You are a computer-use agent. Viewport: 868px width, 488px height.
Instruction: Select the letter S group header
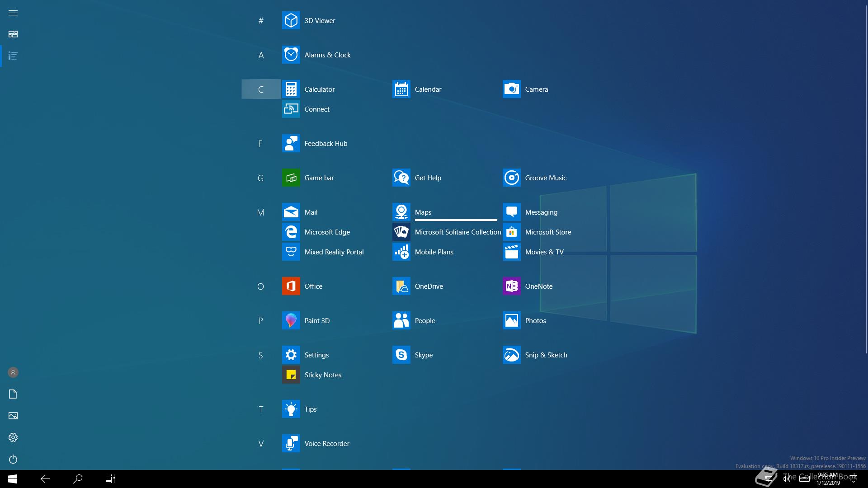[x=261, y=355]
